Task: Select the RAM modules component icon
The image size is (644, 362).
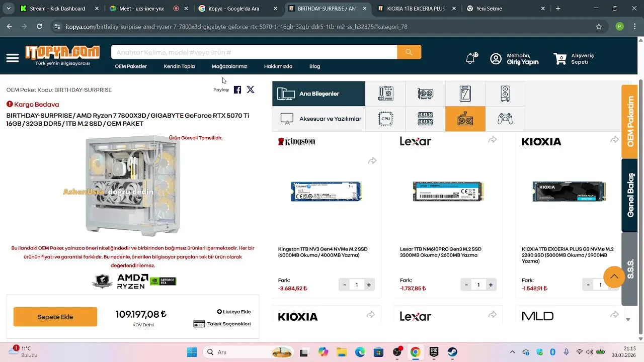Action: point(426,119)
